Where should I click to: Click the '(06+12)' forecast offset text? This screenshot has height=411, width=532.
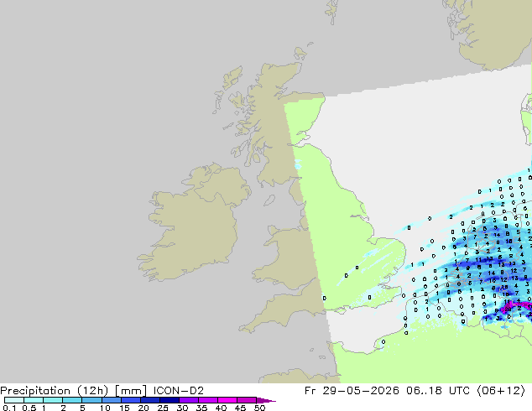[501, 391]
